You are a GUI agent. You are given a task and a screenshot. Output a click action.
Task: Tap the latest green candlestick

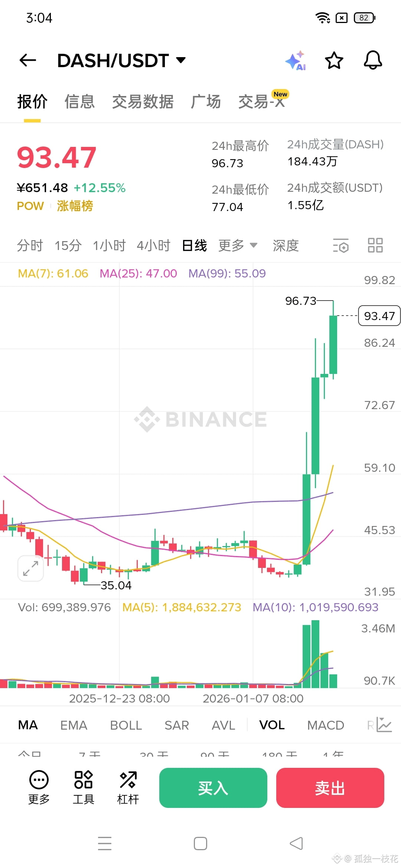(x=333, y=344)
